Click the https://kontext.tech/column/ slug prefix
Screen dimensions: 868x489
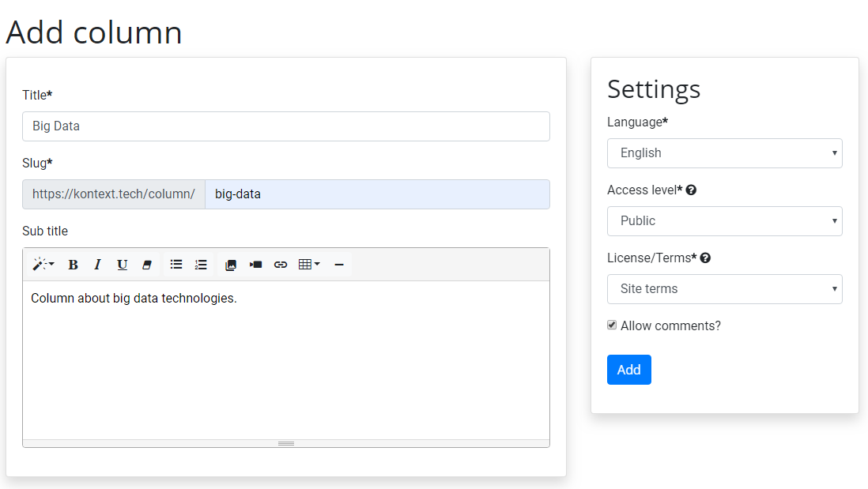click(114, 194)
